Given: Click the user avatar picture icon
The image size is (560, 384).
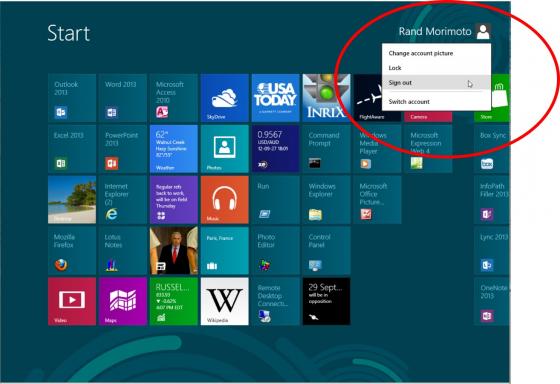Looking at the screenshot, I should pos(483,31).
